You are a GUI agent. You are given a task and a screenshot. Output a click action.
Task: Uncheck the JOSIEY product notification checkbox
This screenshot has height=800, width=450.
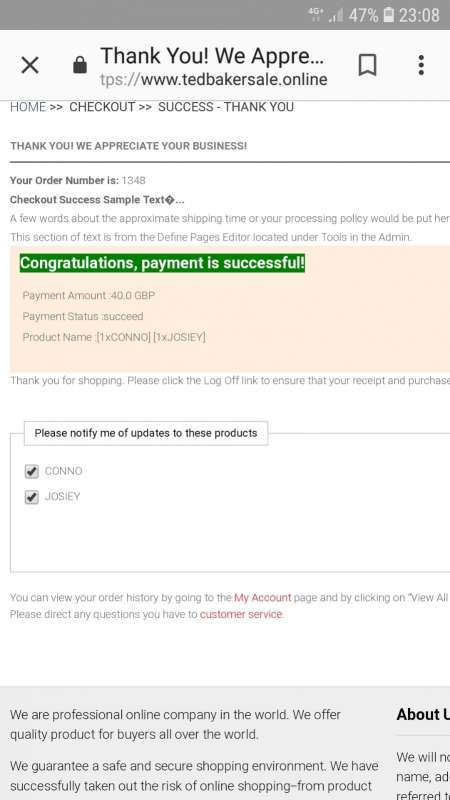click(32, 497)
